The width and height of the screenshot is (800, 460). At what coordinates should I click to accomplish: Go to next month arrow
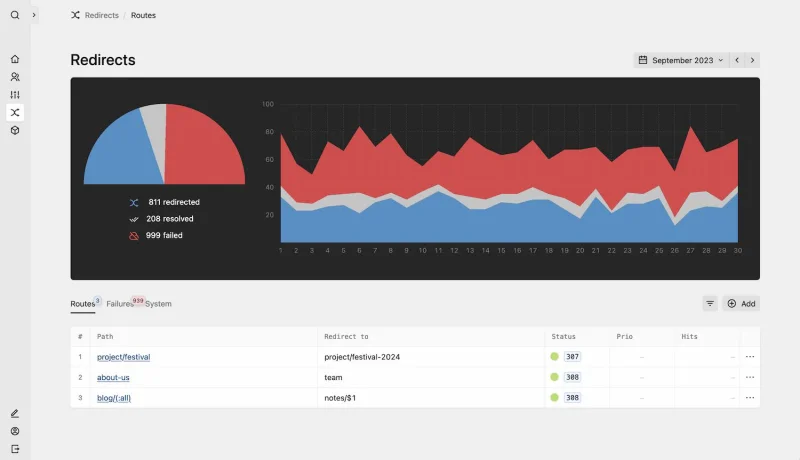[752, 60]
